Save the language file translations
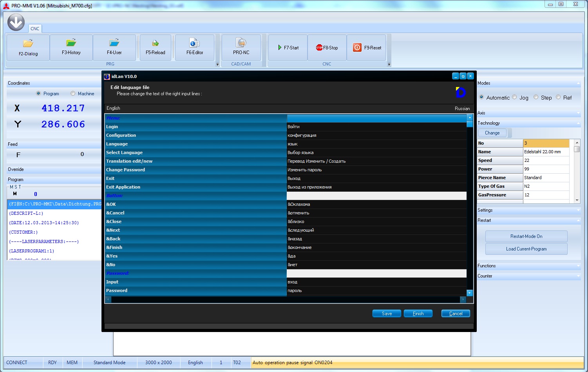The width and height of the screenshot is (588, 372). [x=387, y=314]
